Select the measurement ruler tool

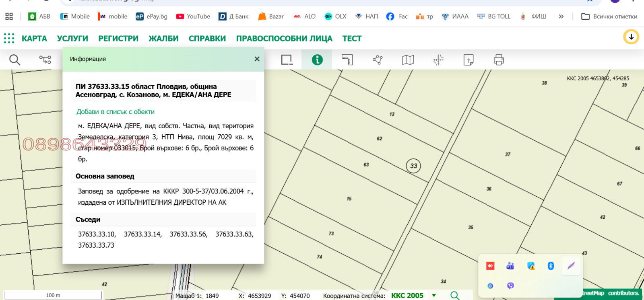347,60
